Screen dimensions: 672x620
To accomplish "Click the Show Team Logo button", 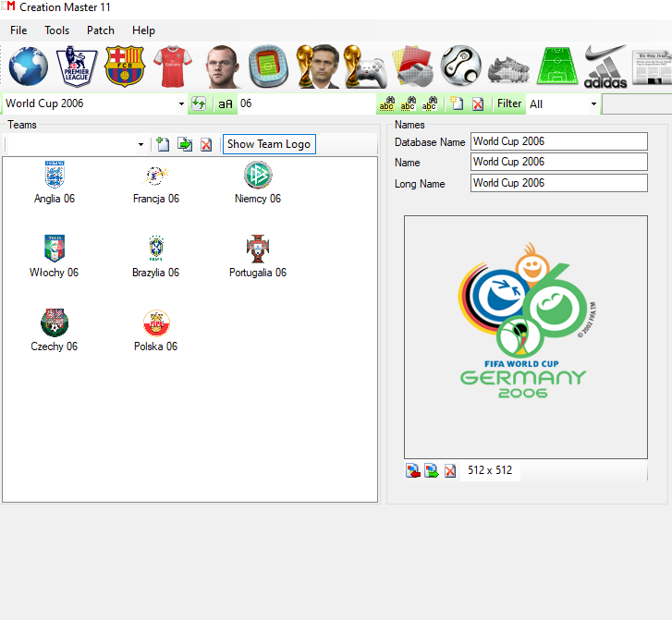I will 269,144.
